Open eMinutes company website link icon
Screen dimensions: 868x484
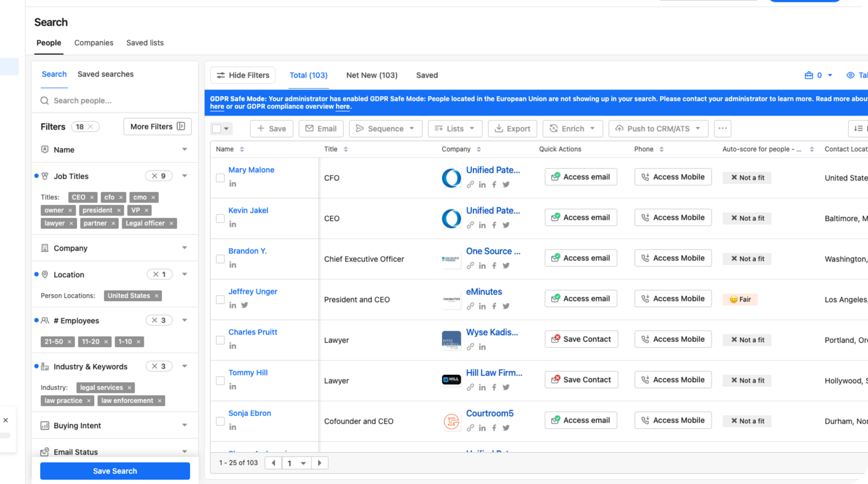[x=470, y=306]
